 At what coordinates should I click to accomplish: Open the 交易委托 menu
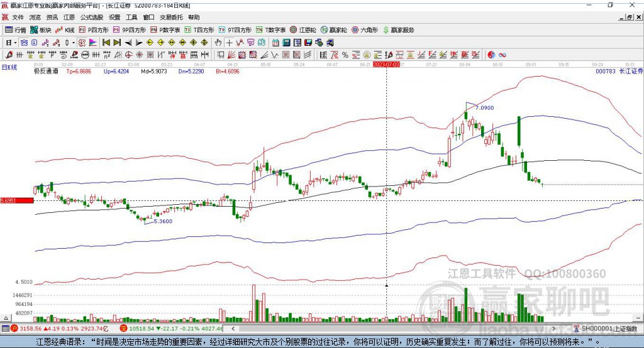click(171, 17)
